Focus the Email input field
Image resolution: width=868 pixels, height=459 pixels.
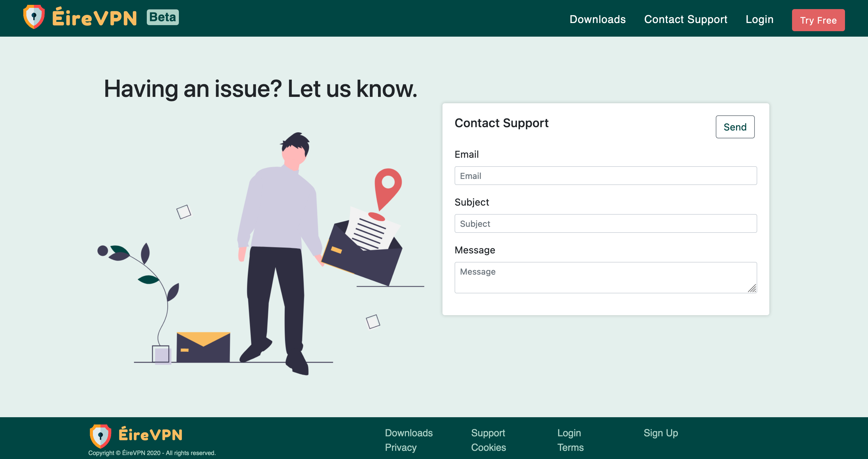tap(606, 176)
